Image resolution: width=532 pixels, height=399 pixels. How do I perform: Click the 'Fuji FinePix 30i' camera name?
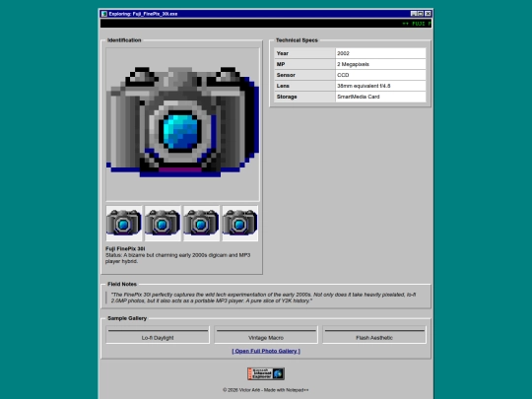click(125, 248)
